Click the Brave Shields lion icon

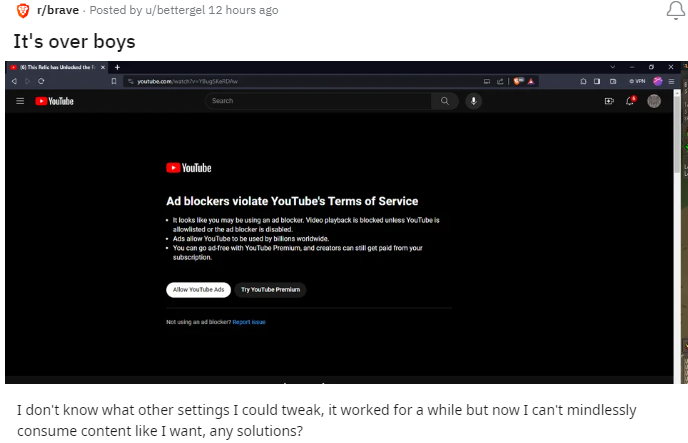pos(518,80)
